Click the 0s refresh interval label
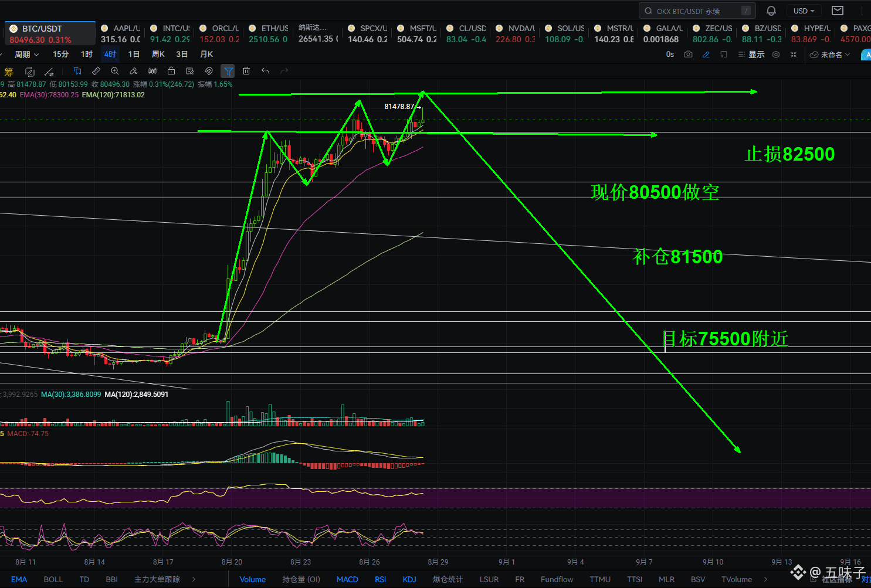Viewport: 871px width, 588px height. coord(670,55)
